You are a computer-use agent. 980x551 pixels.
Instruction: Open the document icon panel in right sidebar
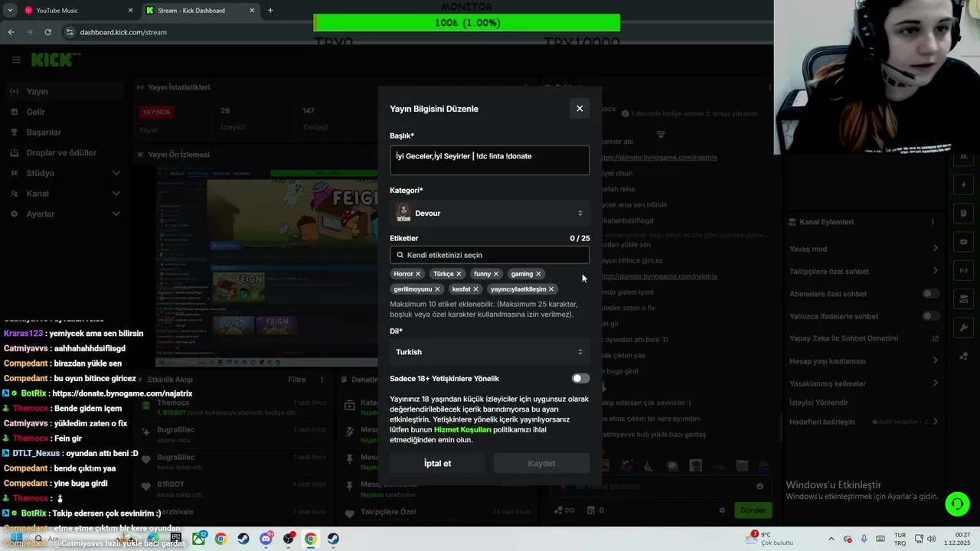(x=964, y=213)
